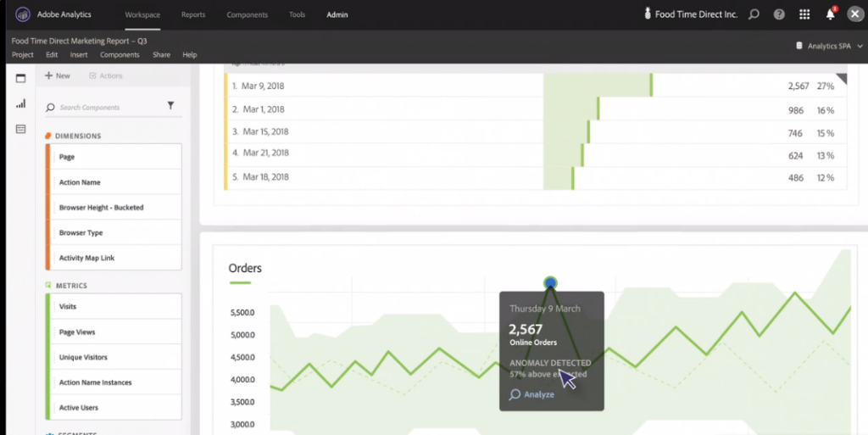Click the Mar 15, 2018 table row
The width and height of the screenshot is (868, 435).
click(536, 132)
